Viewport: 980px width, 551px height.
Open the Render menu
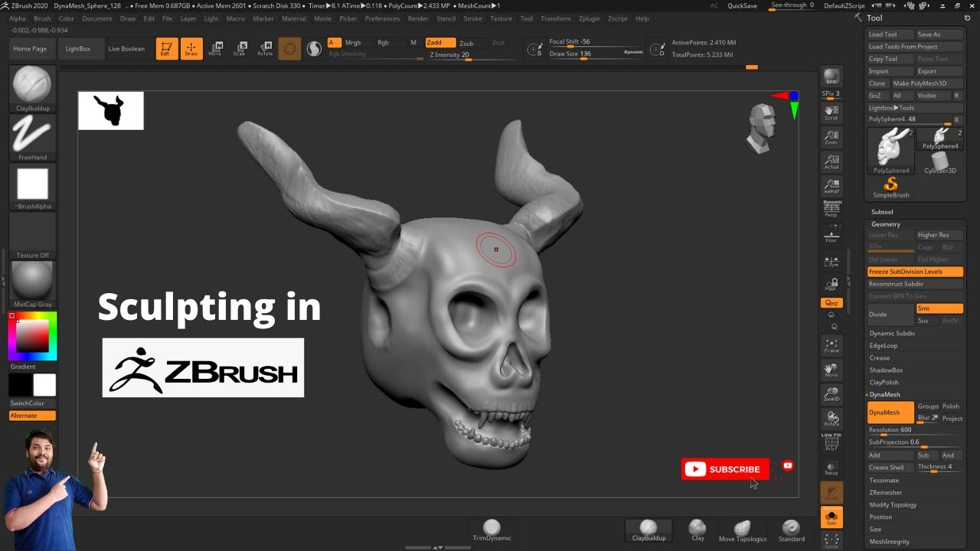point(418,18)
